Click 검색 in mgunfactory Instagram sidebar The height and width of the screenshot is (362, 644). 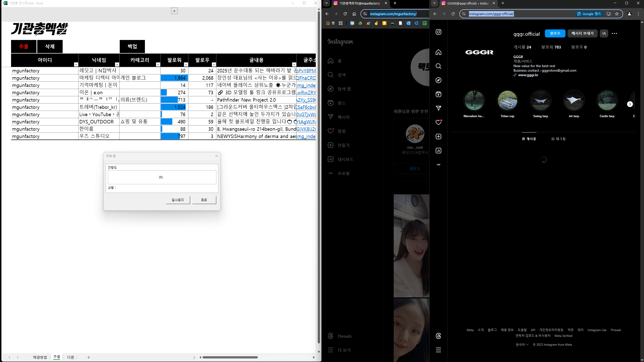[x=337, y=75]
